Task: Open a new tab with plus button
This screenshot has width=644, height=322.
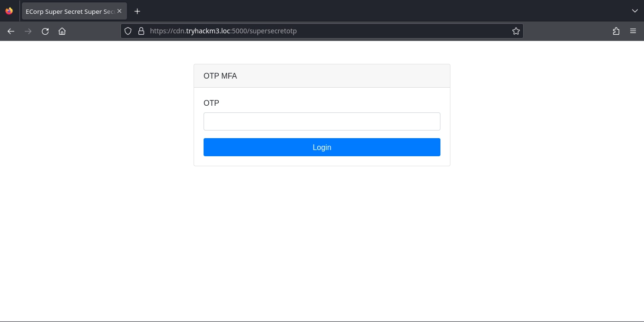Action: (x=137, y=11)
